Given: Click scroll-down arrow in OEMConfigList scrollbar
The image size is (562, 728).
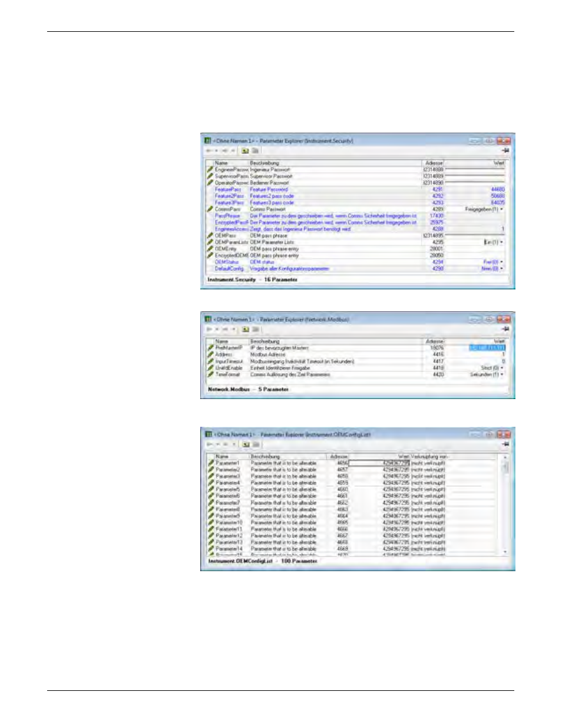Looking at the screenshot, I should coord(505,552).
